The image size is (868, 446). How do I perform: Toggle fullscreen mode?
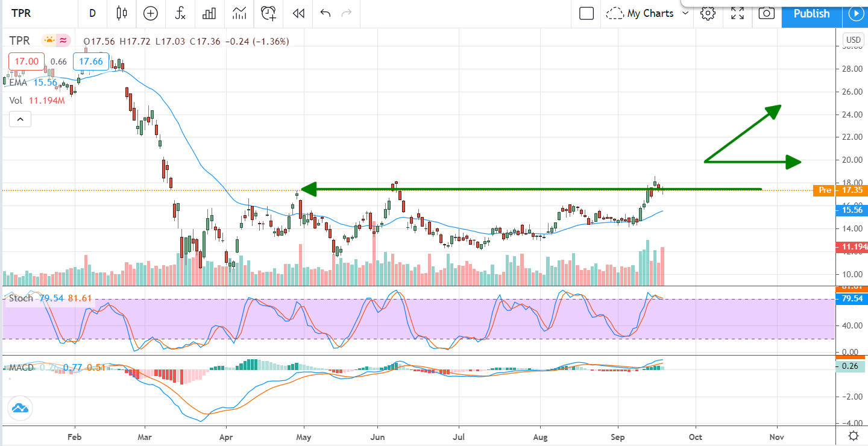737,13
